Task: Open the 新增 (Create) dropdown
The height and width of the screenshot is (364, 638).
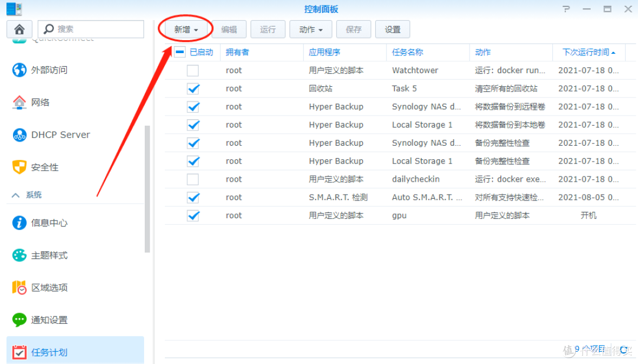Action: click(x=186, y=29)
